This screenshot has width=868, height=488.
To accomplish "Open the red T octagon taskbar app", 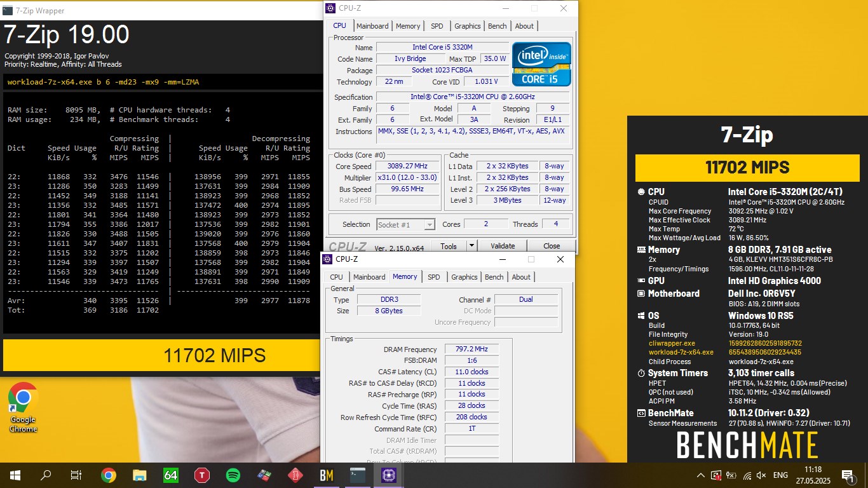I will [x=202, y=475].
